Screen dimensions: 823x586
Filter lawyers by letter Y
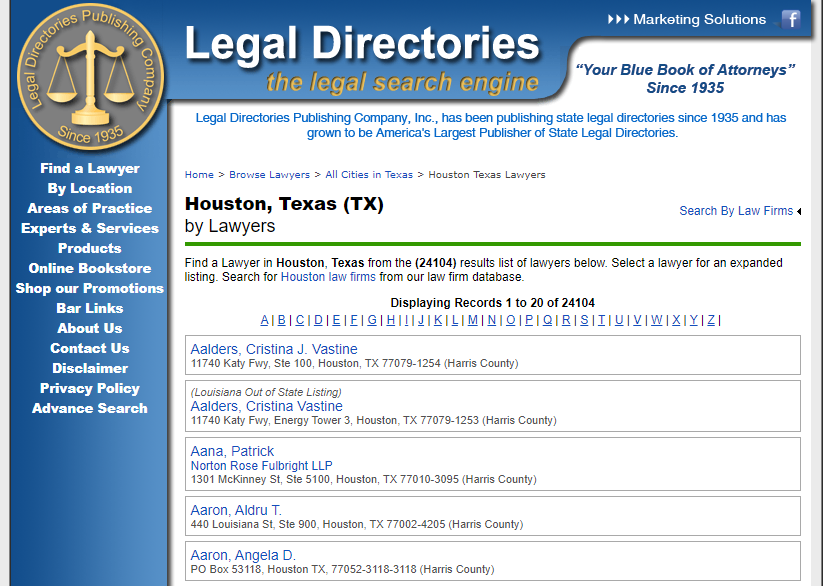[694, 320]
